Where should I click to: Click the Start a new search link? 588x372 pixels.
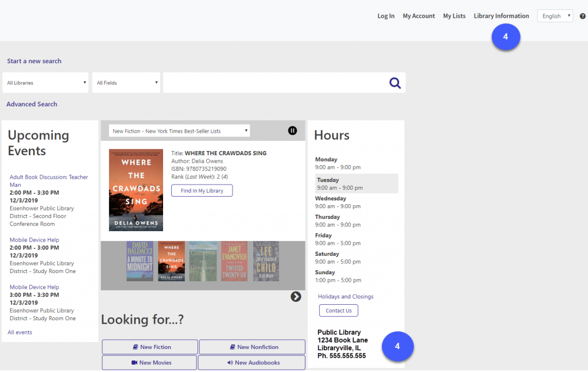34,61
